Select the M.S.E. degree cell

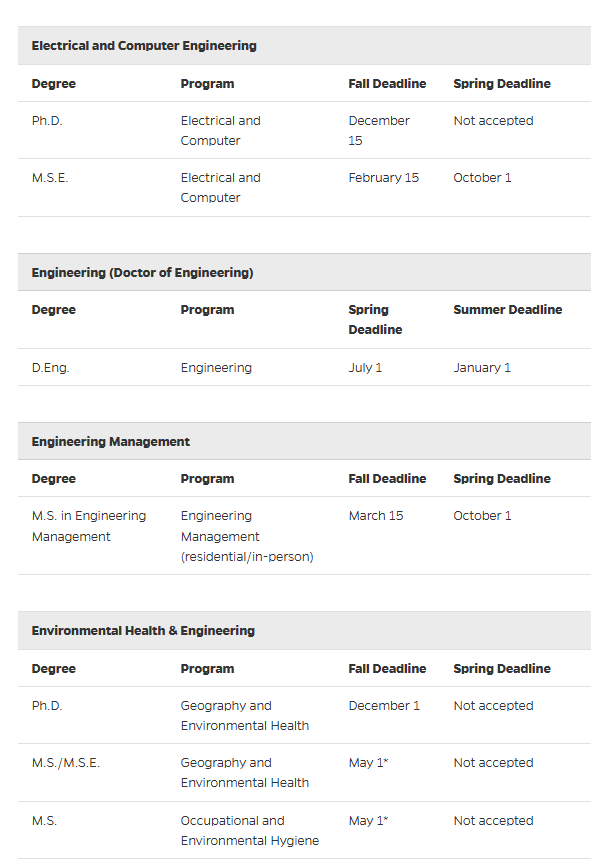(x=48, y=178)
